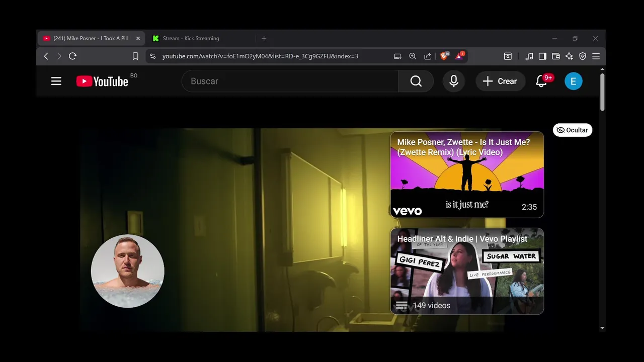Hide end cards with the Ocultar button
The image size is (644, 362).
click(573, 130)
